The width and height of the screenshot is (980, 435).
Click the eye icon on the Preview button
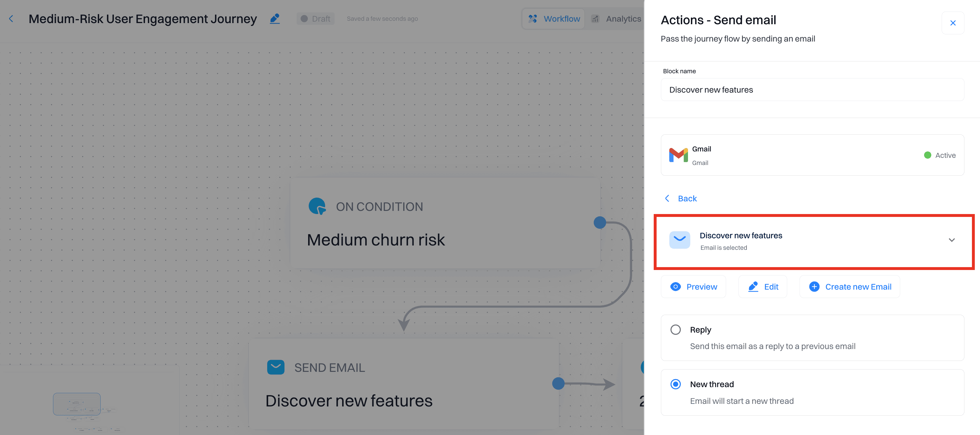pos(675,286)
